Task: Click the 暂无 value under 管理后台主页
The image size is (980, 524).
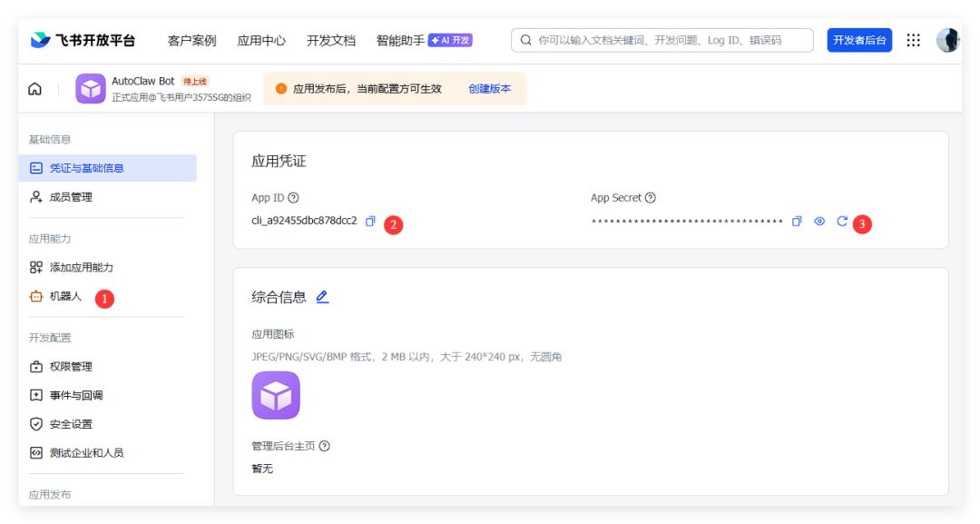Action: click(262, 469)
